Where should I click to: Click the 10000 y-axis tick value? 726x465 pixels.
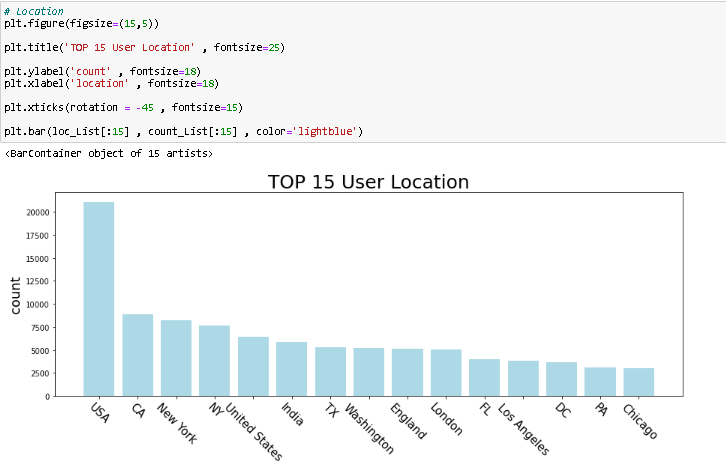pos(38,305)
